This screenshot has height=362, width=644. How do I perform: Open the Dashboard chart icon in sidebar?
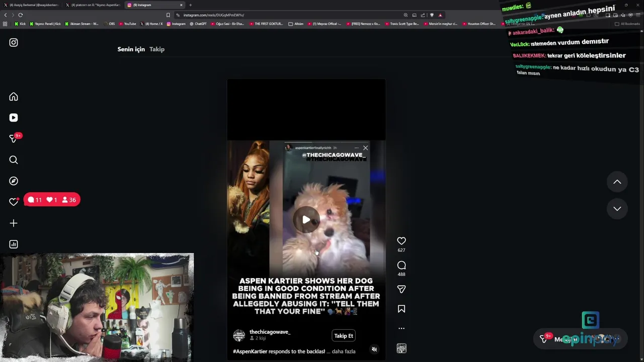point(14,244)
